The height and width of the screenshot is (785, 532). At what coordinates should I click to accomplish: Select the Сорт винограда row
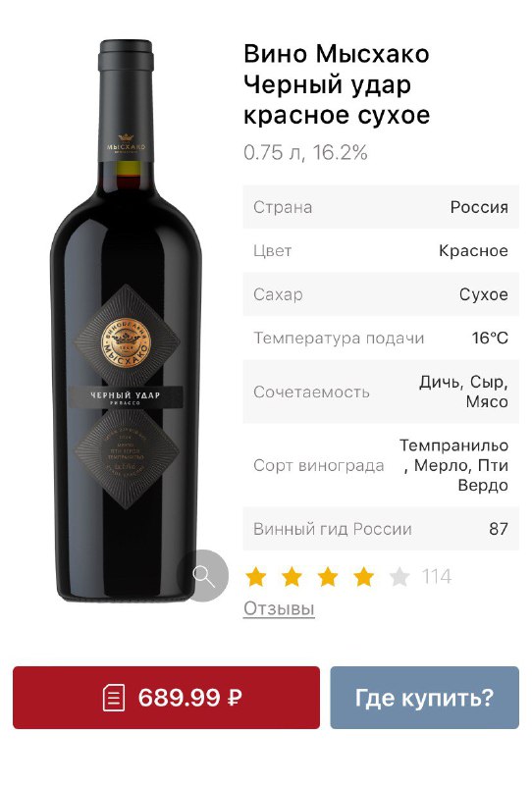[381, 465]
